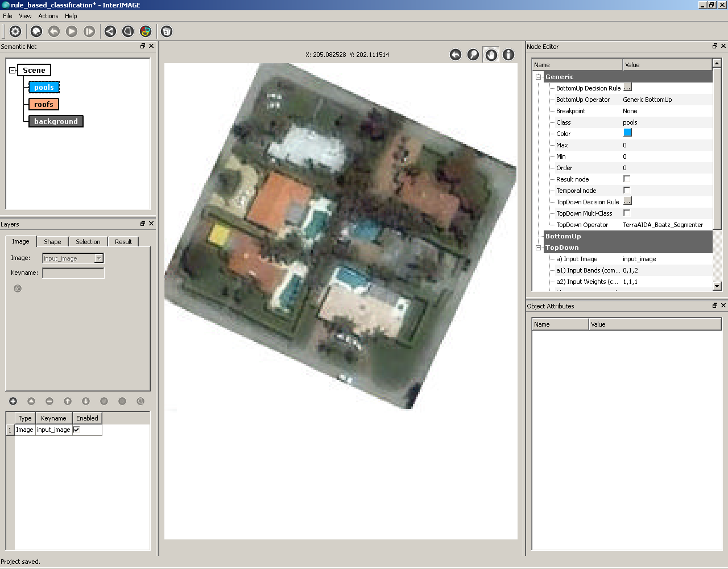728x569 pixels.
Task: Open the Actions menu
Action: (48, 16)
